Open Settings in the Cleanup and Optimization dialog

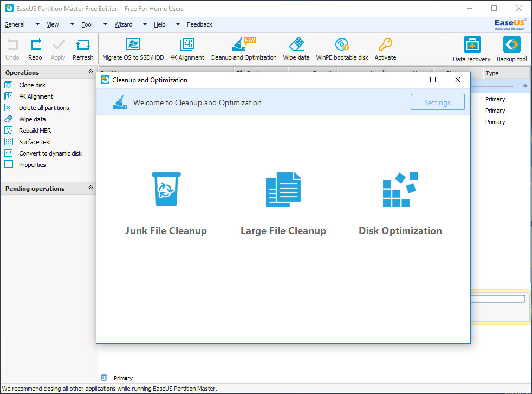click(437, 102)
